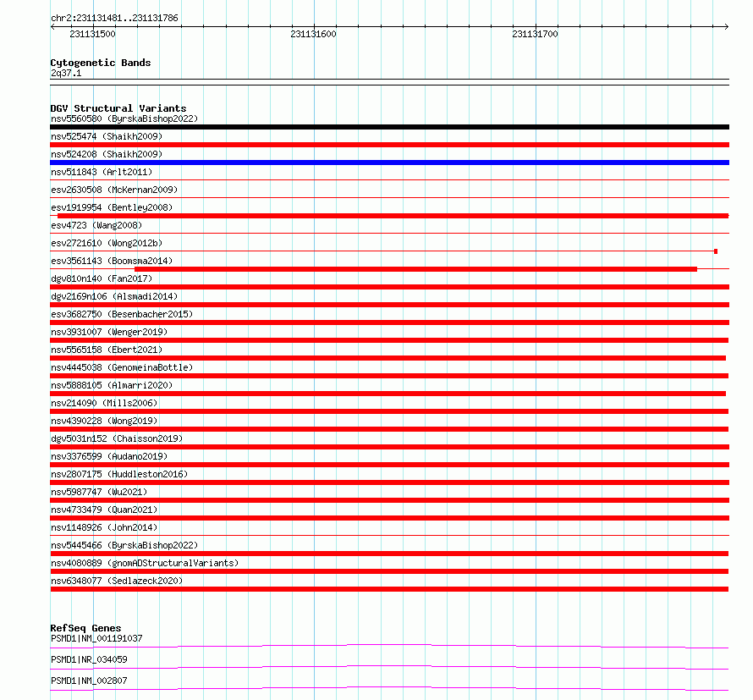Viewport: 753px width, 700px height.
Task: Open nsv4445038 (GenomeinaBottle) variant label
Action: pos(122,367)
